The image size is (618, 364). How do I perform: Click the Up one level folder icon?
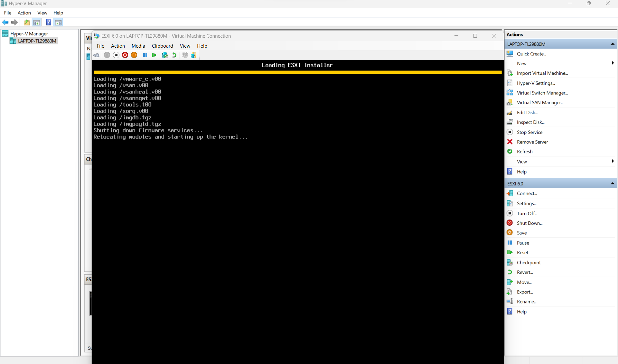pos(27,23)
